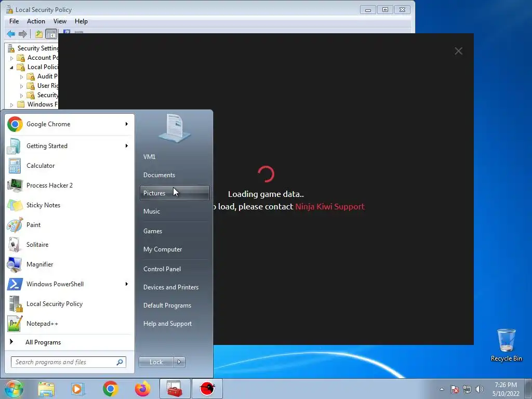Switch to the Ninja Kiwi taskbar app
This screenshot has height=399, width=532.
pos(207,389)
